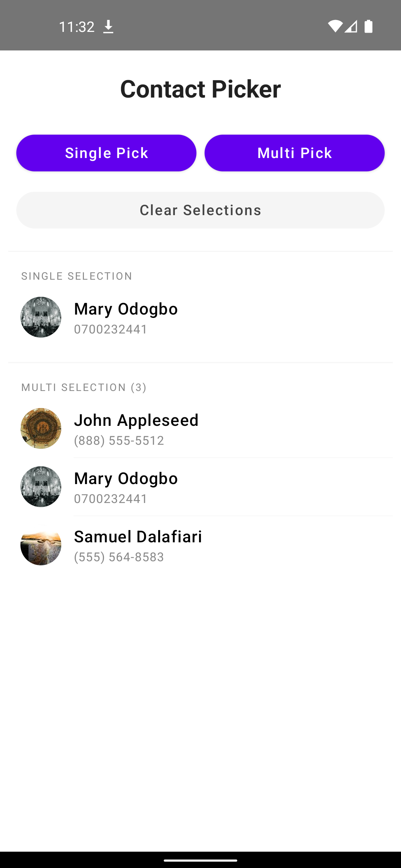The image size is (401, 868).
Task: Select Samuel Dalafiari name in the list
Action: tap(138, 537)
